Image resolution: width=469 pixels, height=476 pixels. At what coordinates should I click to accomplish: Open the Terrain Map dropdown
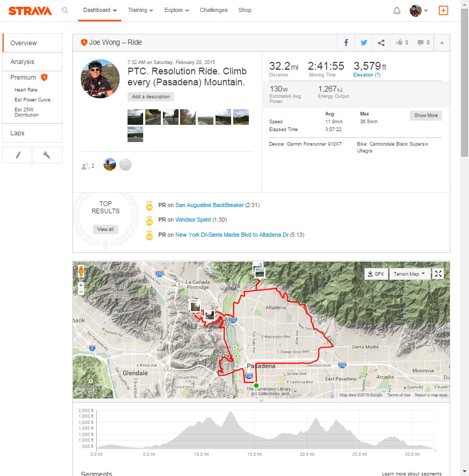pyautogui.click(x=410, y=274)
